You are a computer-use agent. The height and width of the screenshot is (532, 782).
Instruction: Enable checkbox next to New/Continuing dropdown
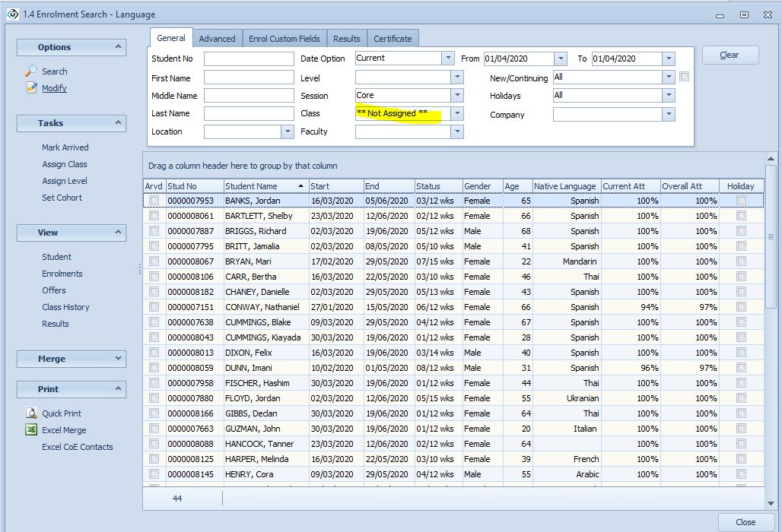coord(685,77)
